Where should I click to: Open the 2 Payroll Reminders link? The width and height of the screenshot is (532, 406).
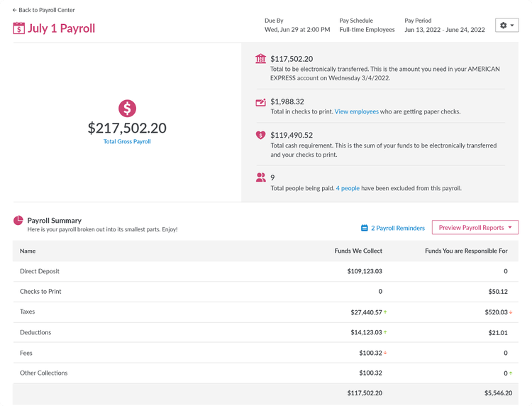(398, 228)
